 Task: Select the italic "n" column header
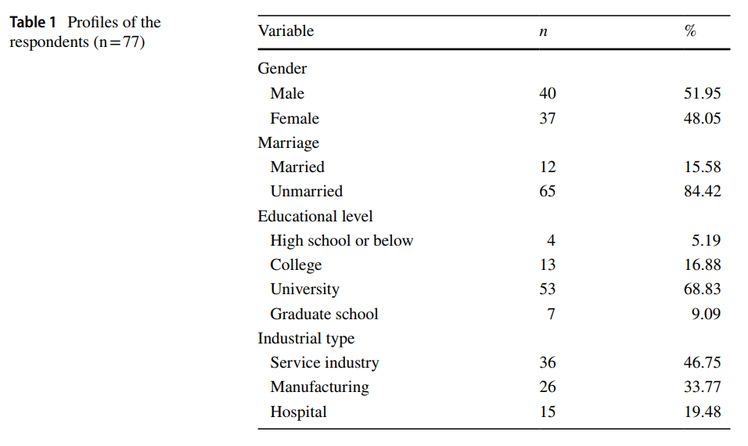point(544,31)
